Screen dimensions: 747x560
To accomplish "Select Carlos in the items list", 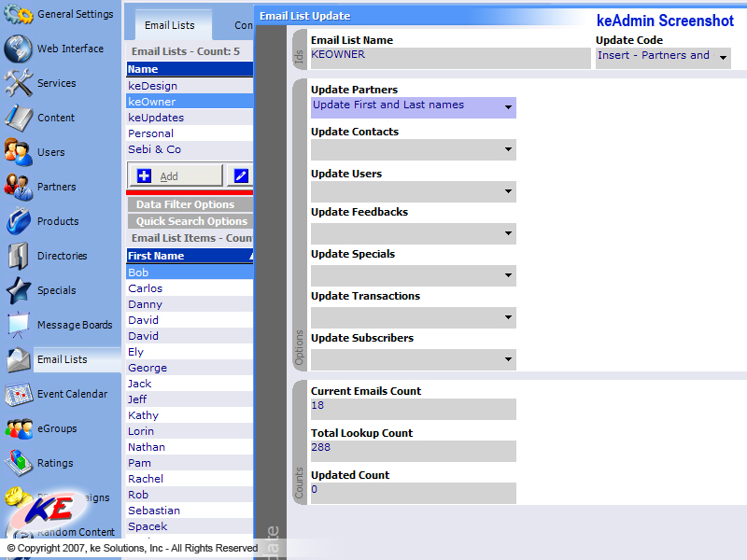I will [x=190, y=288].
